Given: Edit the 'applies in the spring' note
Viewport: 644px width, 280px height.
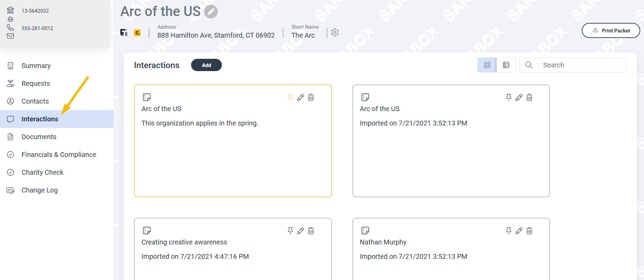Looking at the screenshot, I should point(300,97).
